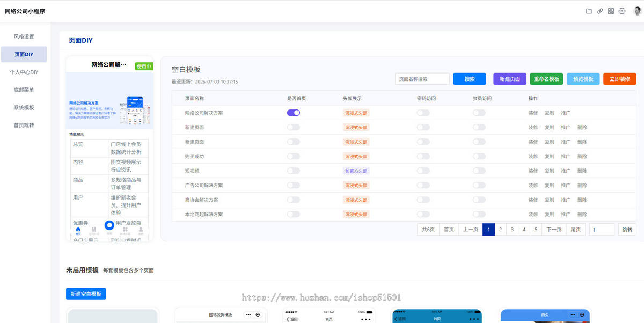Image resolution: width=644 pixels, height=323 pixels.
Task: Tap the four-squares icon in phone preview tab bar
Action: [x=125, y=231]
